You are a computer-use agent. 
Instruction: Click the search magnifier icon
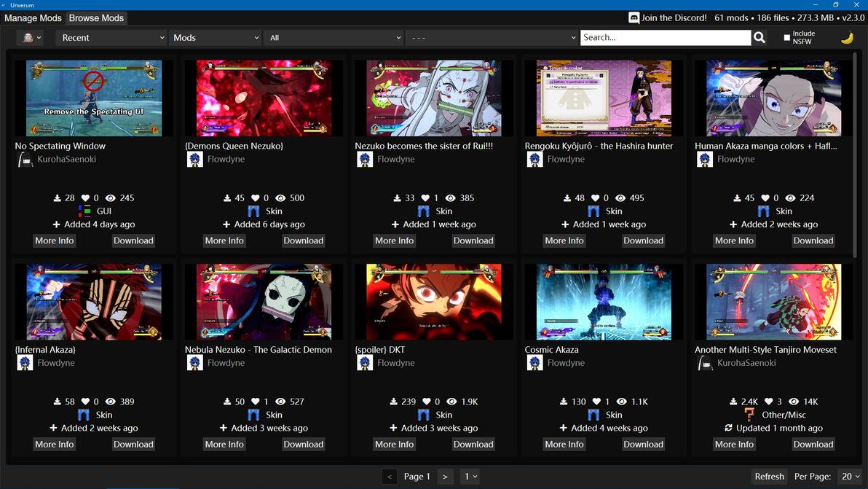[x=759, y=38]
